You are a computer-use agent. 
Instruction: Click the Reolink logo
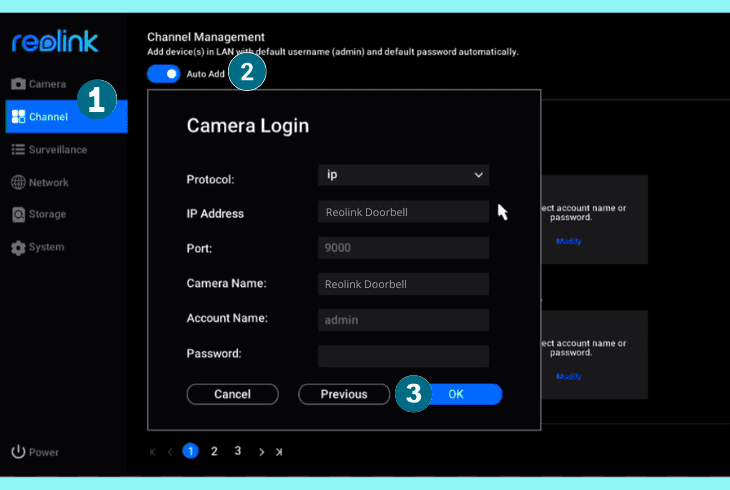point(55,41)
